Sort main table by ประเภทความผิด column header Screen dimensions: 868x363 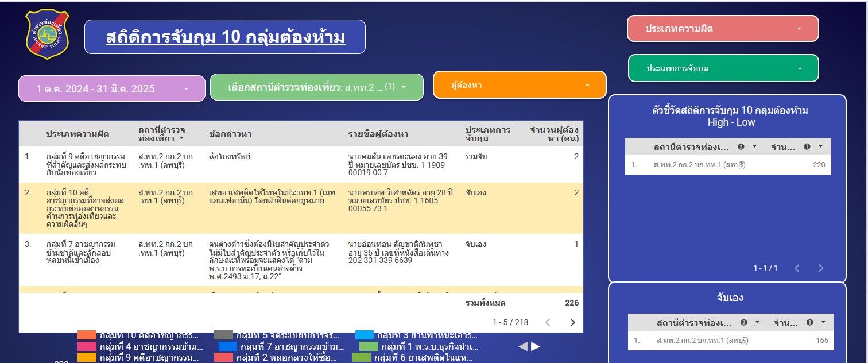tap(77, 134)
